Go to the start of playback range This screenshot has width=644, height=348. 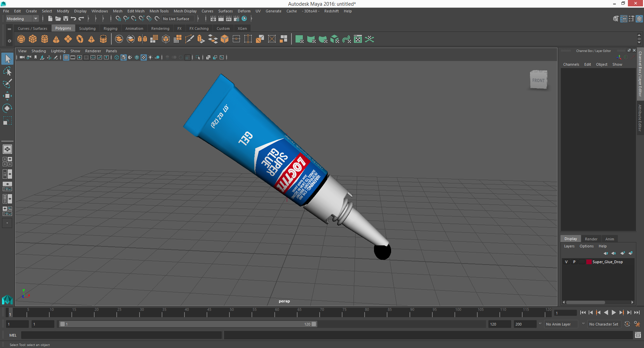tap(583, 312)
